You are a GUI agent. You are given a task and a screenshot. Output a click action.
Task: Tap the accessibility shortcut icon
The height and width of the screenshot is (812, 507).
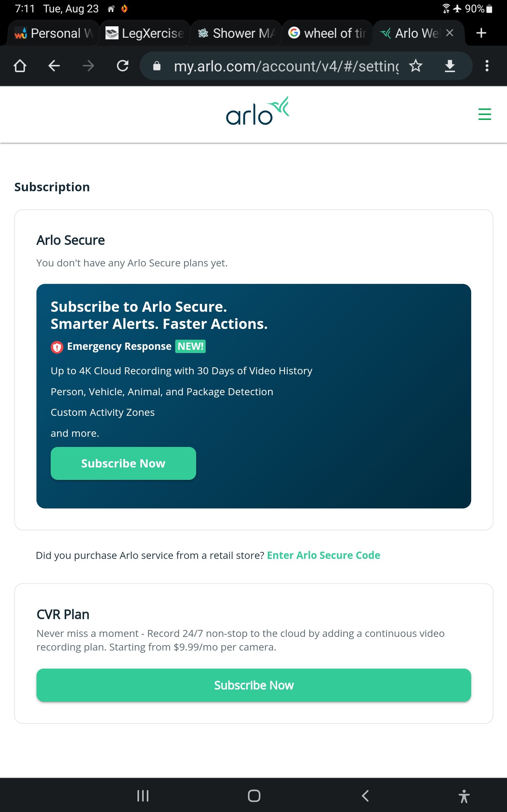(x=464, y=796)
